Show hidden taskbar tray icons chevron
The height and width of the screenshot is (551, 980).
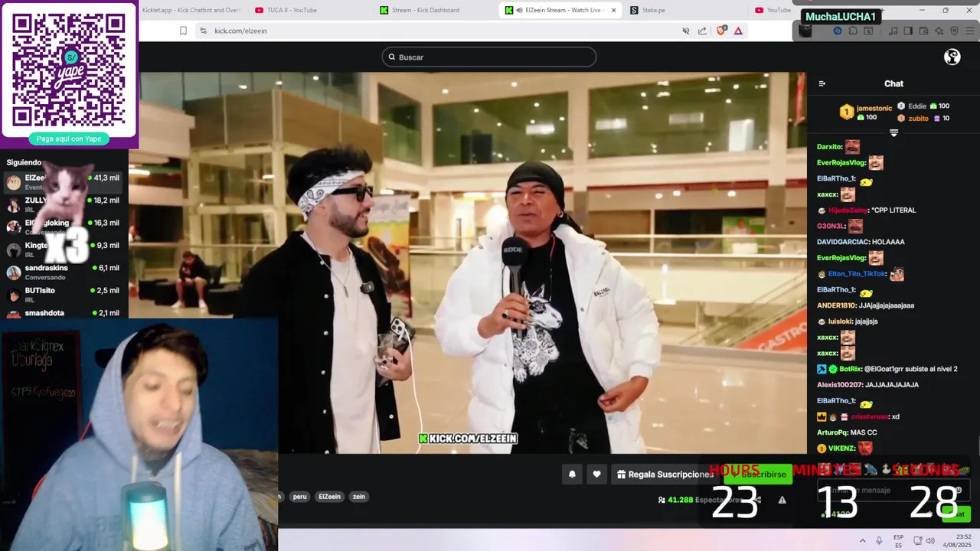click(x=862, y=540)
